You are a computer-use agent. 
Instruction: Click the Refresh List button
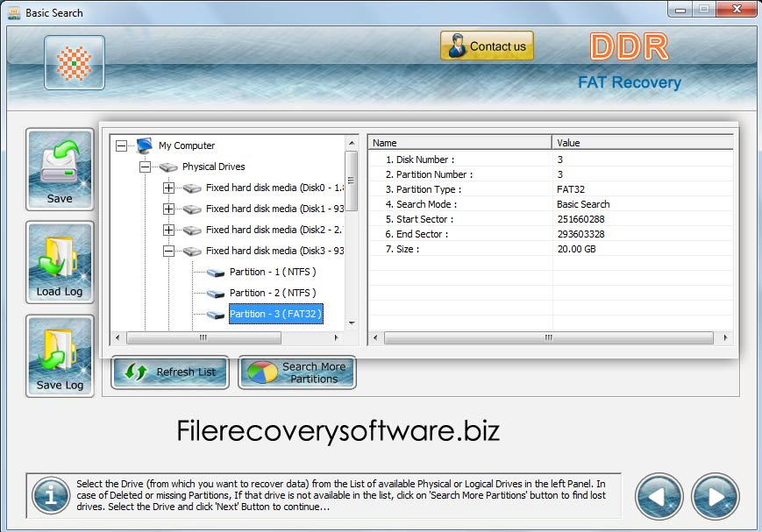pyautogui.click(x=170, y=372)
